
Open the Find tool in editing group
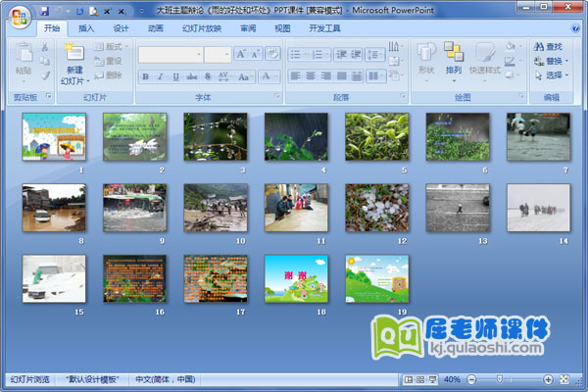(548, 46)
